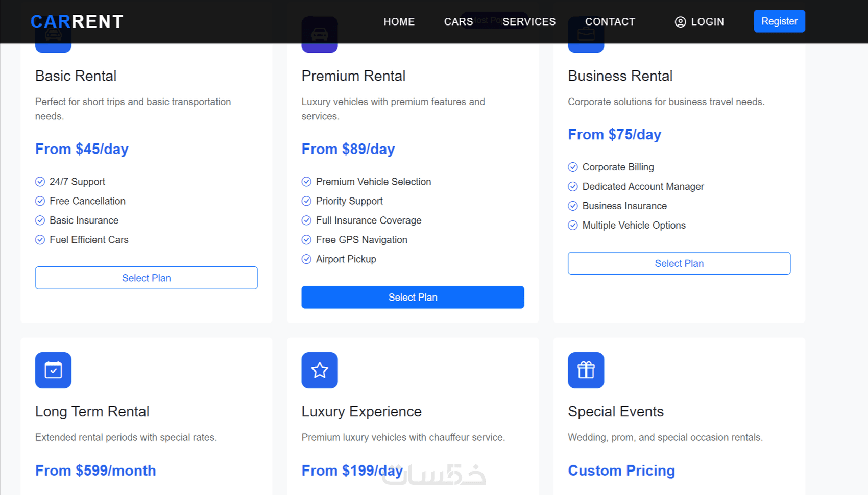Click the Custom Pricing text
Viewport: 868px width, 495px height.
click(x=621, y=471)
